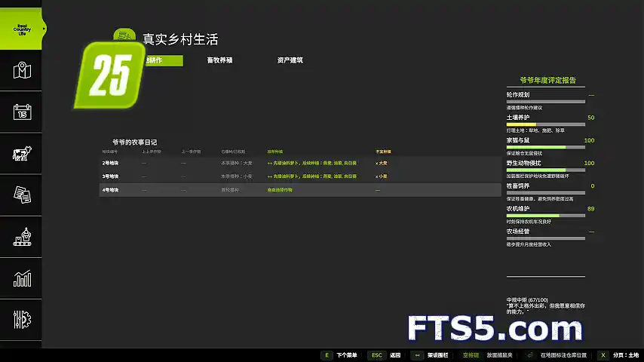The width and height of the screenshot is (644, 362).
Task: Click the 空格键 放置捕鼠夹 hint
Action: tap(486, 355)
